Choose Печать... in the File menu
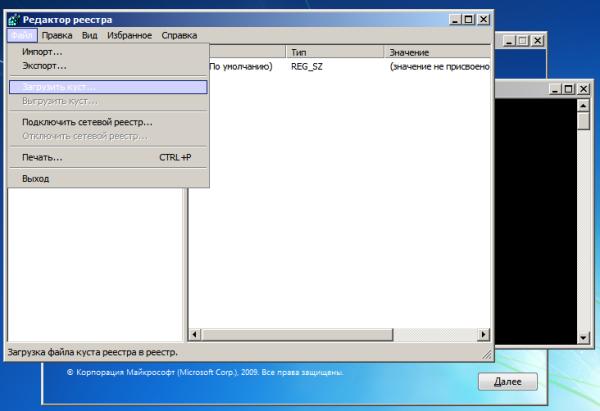This screenshot has width=600, height=411. coord(42,157)
